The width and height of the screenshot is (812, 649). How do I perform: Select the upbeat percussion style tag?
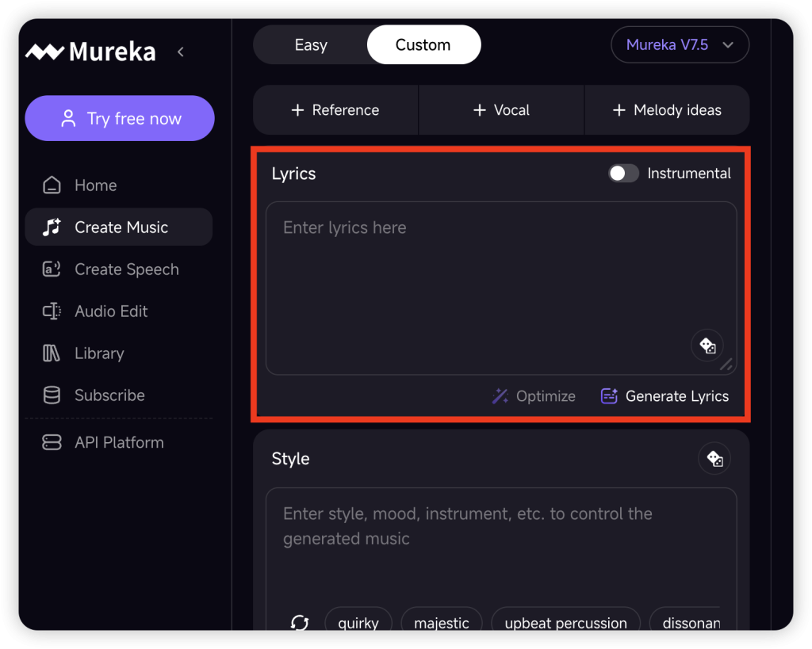coord(565,623)
